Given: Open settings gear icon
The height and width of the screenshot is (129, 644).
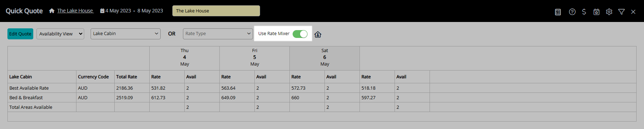Looking at the screenshot, I should pos(609,12).
